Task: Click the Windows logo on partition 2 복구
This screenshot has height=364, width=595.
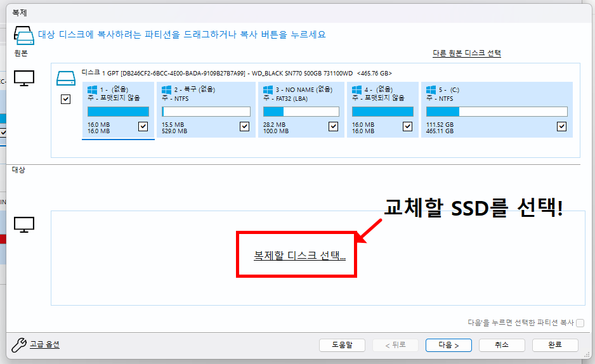Action: coord(166,90)
